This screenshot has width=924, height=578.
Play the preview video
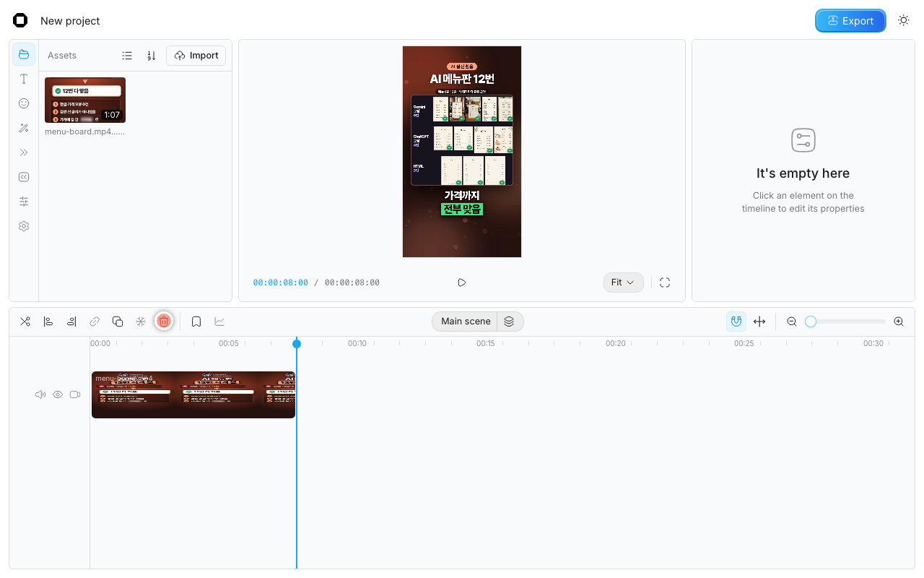tap(462, 282)
